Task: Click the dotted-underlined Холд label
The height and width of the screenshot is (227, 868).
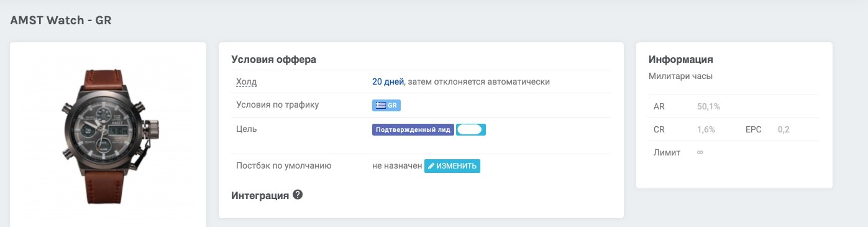Action: coord(246,81)
